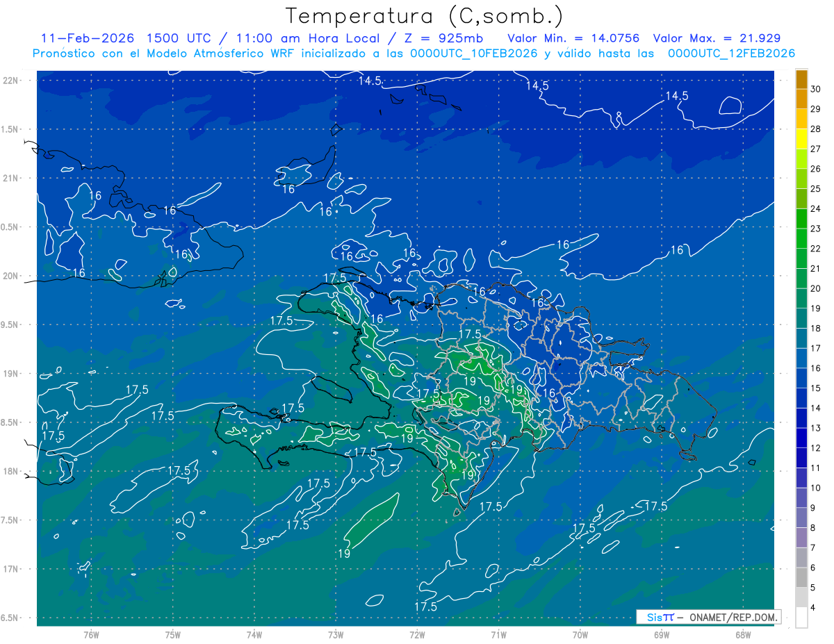Viewport: 834px width, 644px height.
Task: Click the 17N latitude axis label
Action: coord(12,569)
